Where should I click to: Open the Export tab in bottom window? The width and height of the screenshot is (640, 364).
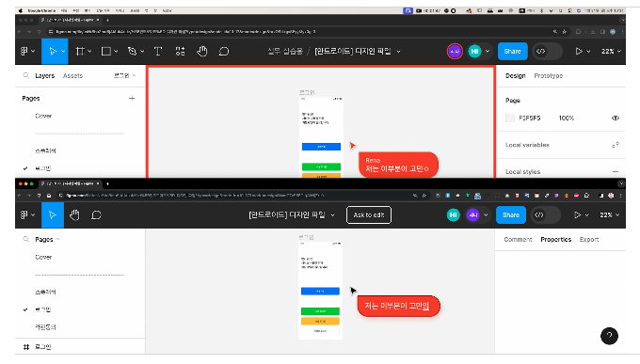click(589, 240)
